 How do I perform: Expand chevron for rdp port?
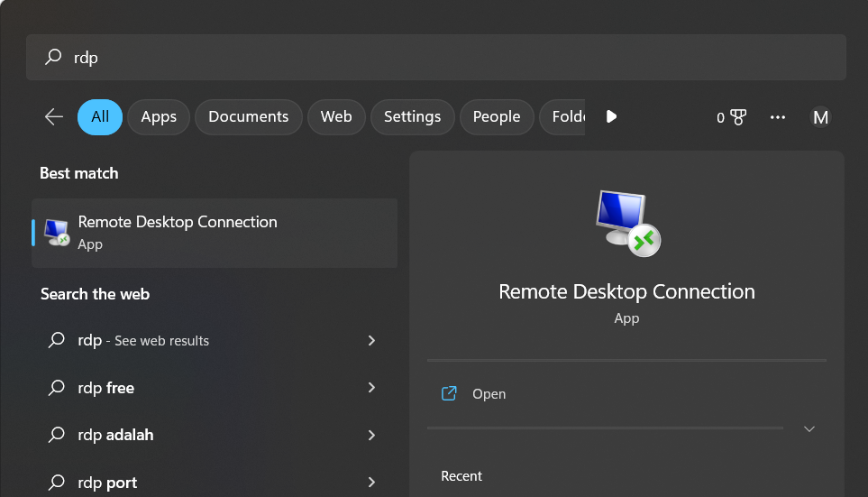(371, 483)
